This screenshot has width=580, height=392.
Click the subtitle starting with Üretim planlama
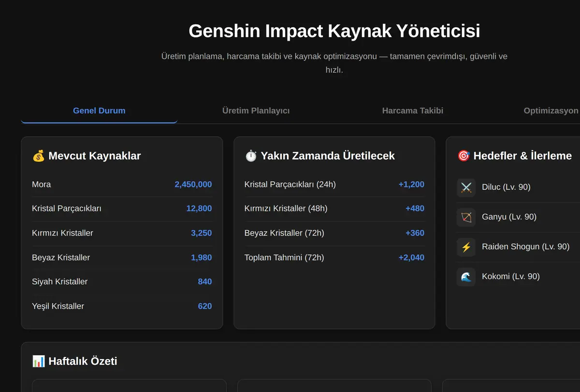pyautogui.click(x=334, y=63)
